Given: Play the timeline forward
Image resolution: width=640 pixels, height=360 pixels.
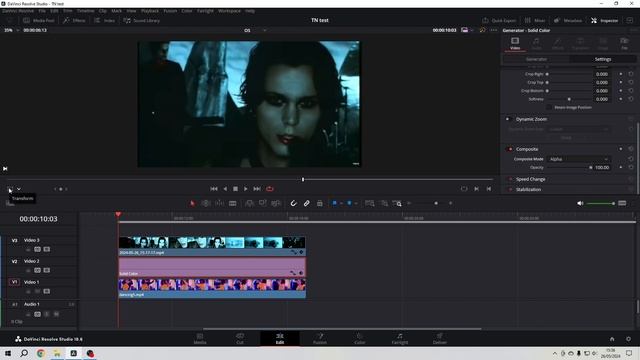Looking at the screenshot, I should point(246,189).
